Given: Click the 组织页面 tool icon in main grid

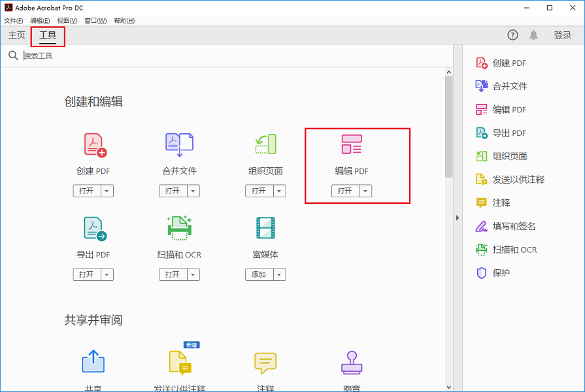Looking at the screenshot, I should 265,144.
